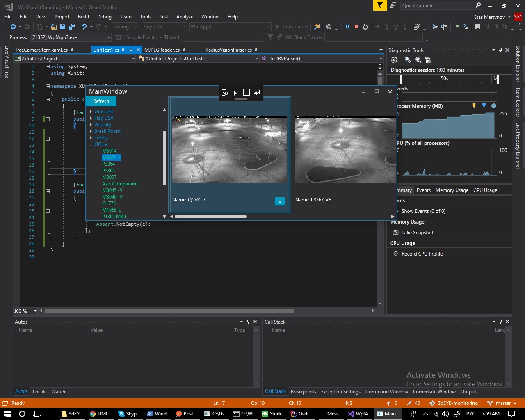Open the Team menu
This screenshot has width=525, height=420.
(x=126, y=17)
